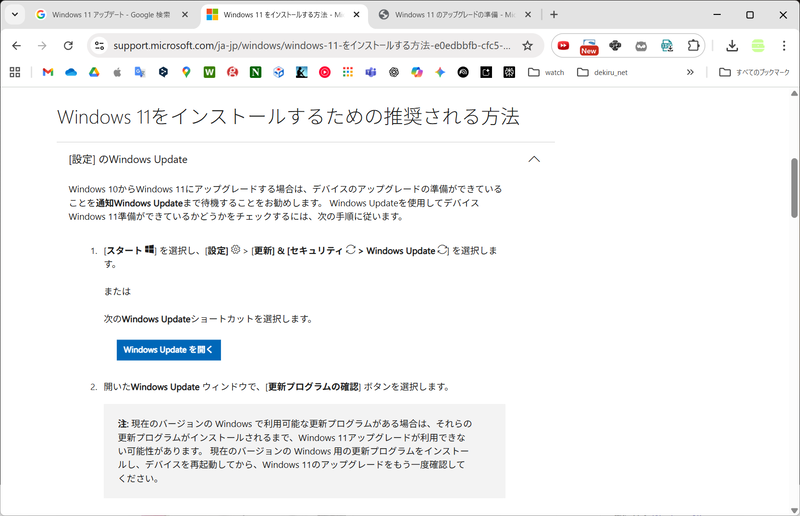Click the 次のWindows Updateショートカットを選択します text
800x516 pixels.
209,319
